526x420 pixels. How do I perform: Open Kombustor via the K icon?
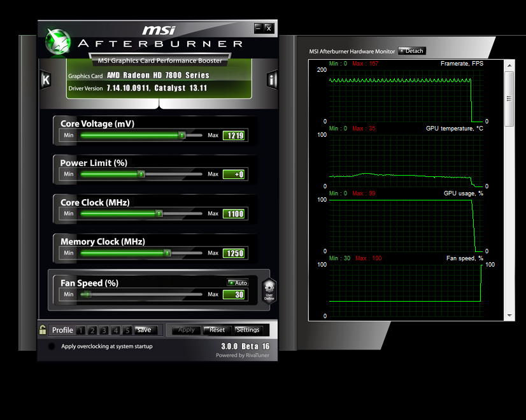(46, 80)
